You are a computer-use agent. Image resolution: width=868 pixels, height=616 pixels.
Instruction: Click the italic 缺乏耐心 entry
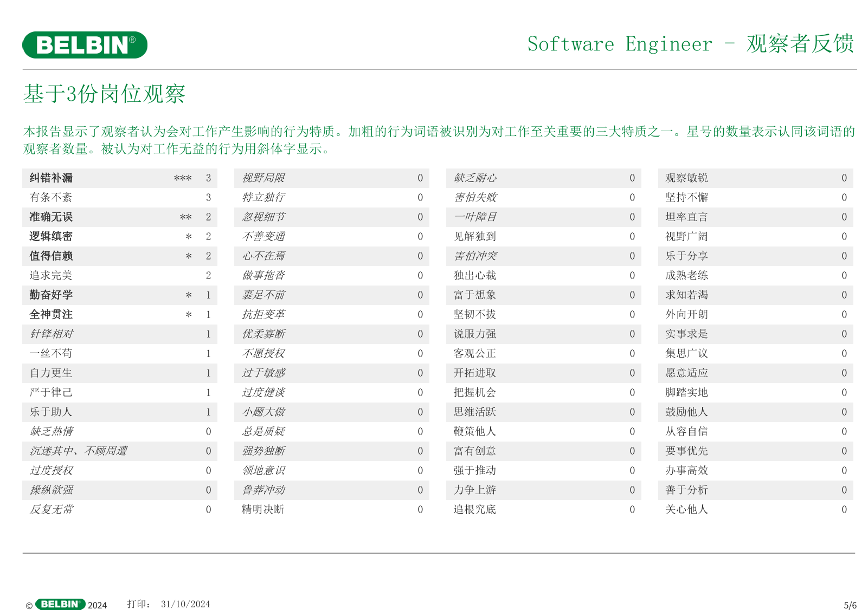[475, 178]
